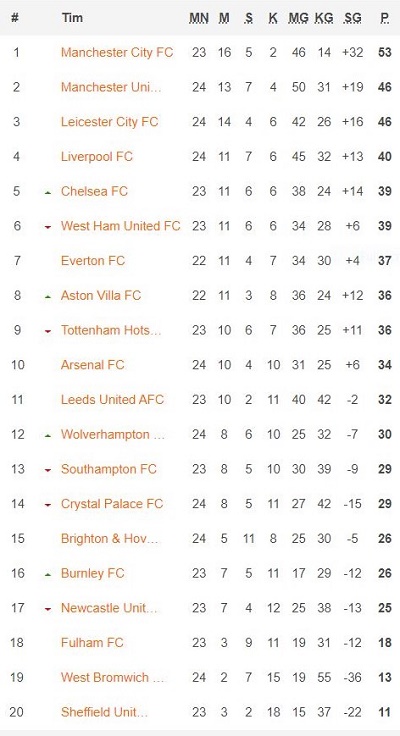
Task: Open the Leicester City FC team page
Action: (109, 122)
